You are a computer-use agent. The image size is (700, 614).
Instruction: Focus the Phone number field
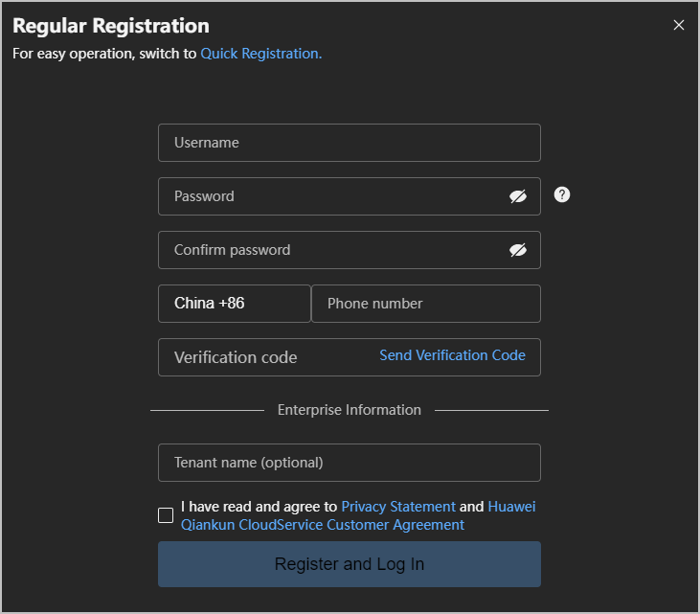tap(426, 304)
